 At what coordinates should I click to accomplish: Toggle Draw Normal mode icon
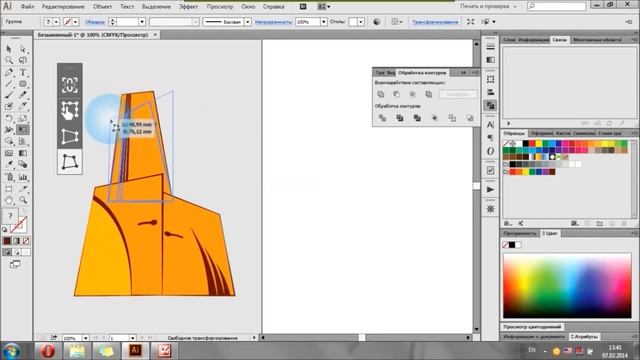pos(7,252)
